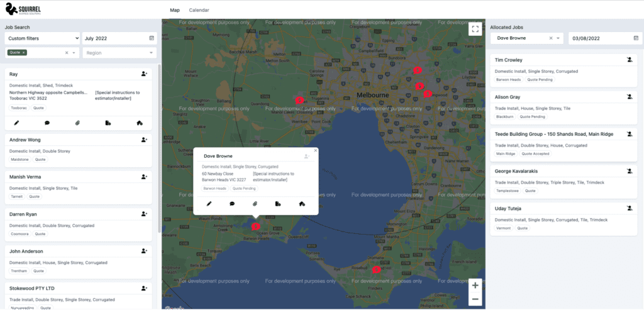
Task: Select the Alison Gray allocated job
Action: pos(564,108)
